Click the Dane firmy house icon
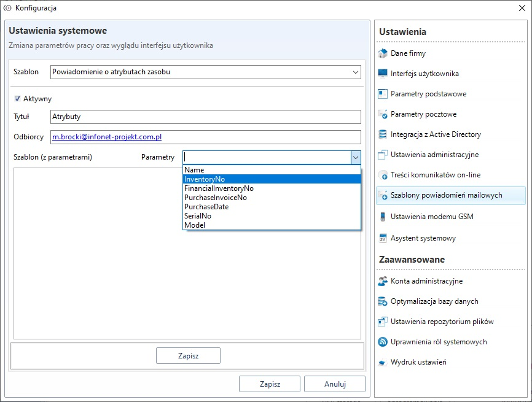Screen dimensions: 532x402 383,53
